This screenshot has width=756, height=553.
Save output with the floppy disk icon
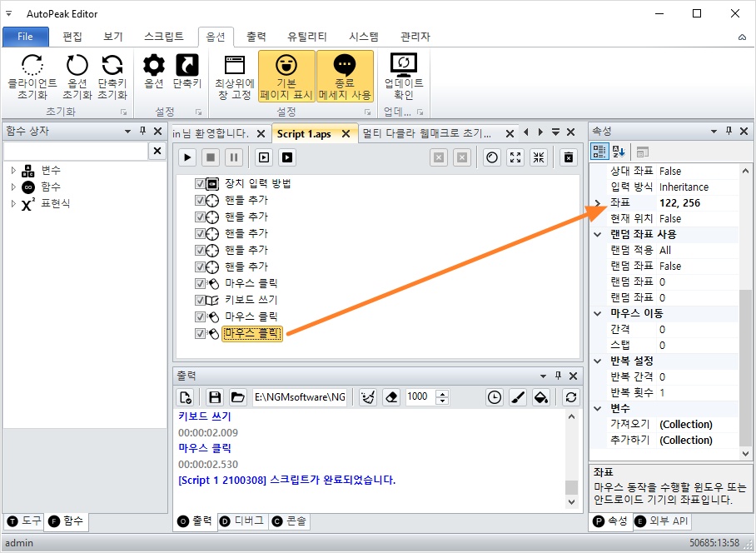[215, 397]
